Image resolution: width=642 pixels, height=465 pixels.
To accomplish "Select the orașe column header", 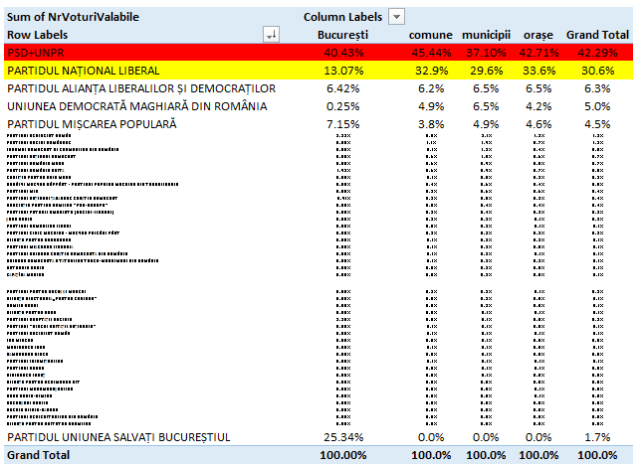I will (x=537, y=35).
